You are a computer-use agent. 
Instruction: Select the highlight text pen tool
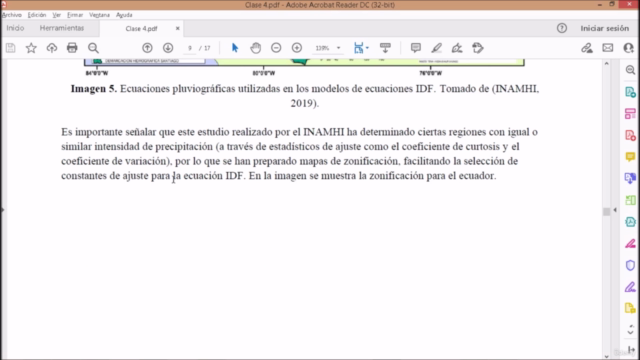coord(436,48)
